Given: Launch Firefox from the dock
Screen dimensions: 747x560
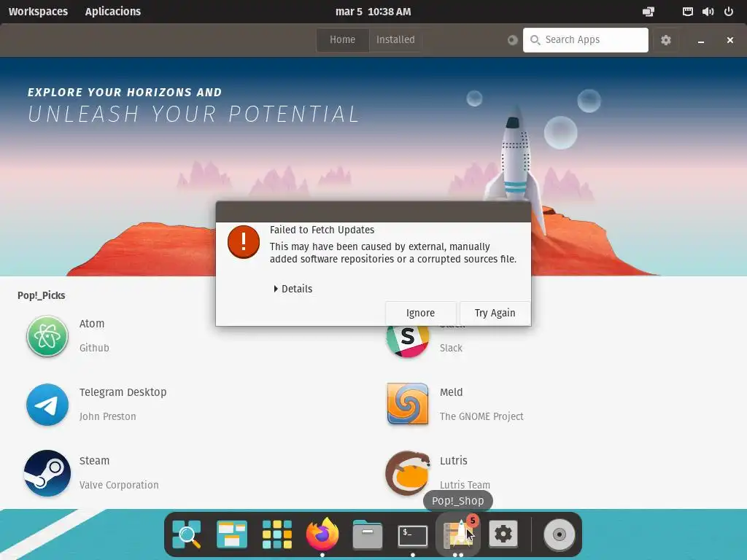Looking at the screenshot, I should pyautogui.click(x=322, y=534).
